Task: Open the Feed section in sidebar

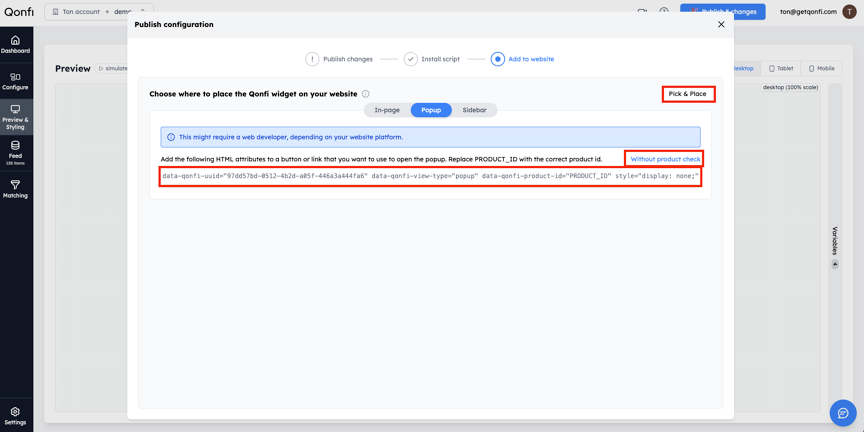Action: (x=15, y=153)
